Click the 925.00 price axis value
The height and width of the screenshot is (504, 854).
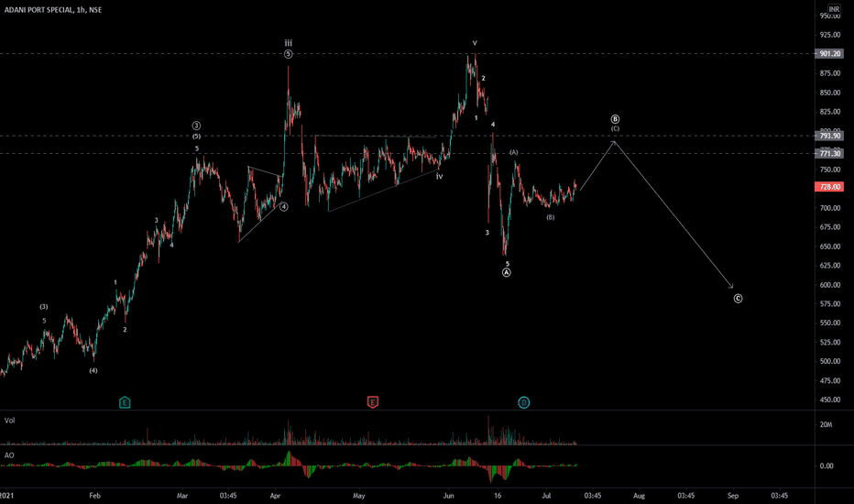pyautogui.click(x=829, y=35)
